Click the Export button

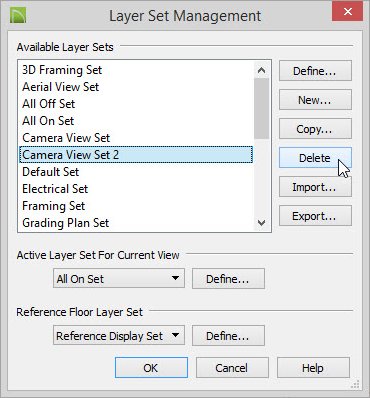tap(315, 216)
